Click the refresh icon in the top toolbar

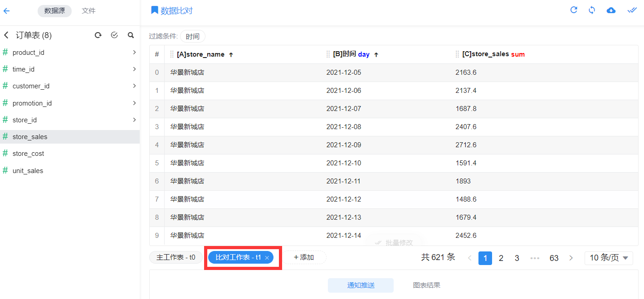click(574, 10)
